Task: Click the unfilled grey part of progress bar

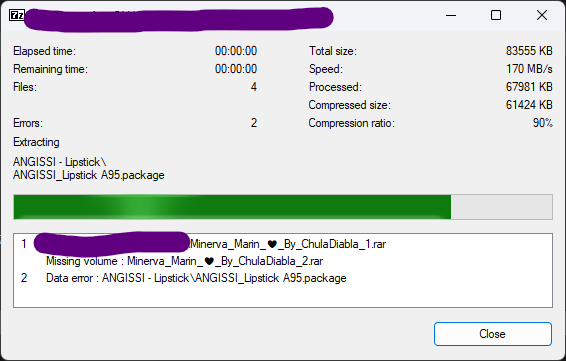Action: point(501,207)
